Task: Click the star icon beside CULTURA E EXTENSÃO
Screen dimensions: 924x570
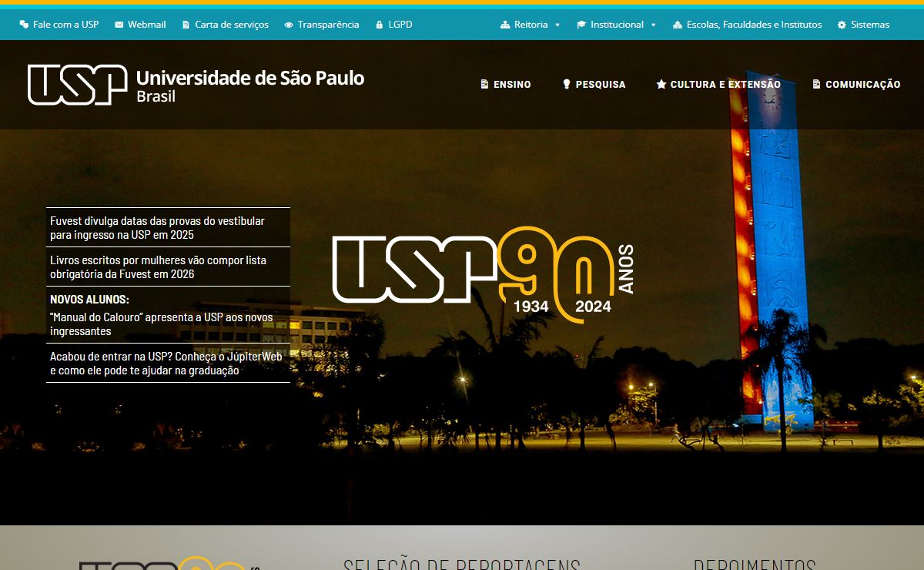Action: [x=661, y=84]
